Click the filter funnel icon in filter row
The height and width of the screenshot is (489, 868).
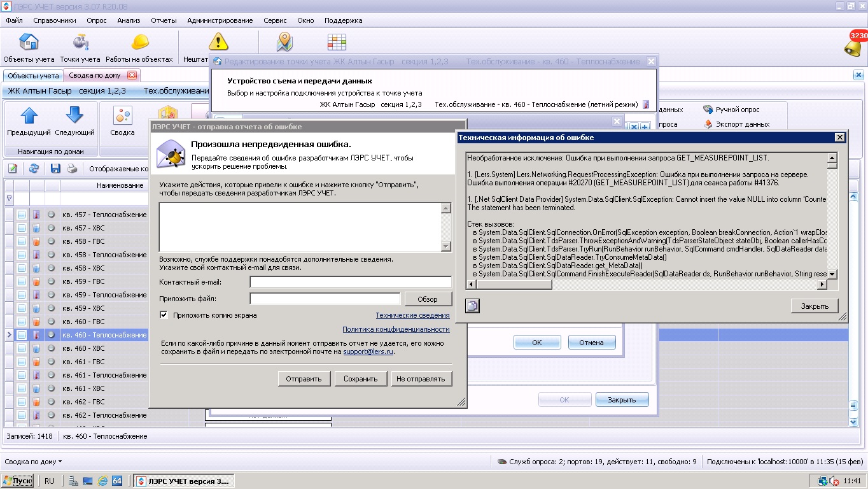click(x=9, y=198)
